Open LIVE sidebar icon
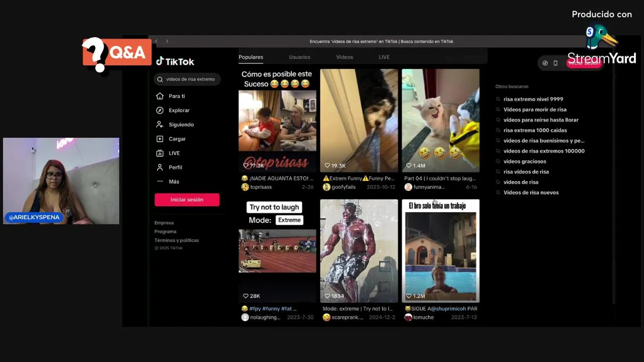This screenshot has width=644, height=362. 160,153
